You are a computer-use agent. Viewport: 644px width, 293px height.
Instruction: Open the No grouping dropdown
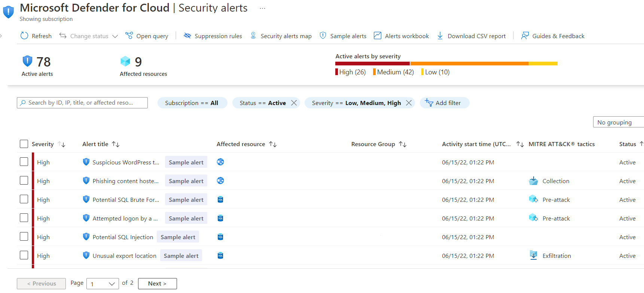click(618, 122)
